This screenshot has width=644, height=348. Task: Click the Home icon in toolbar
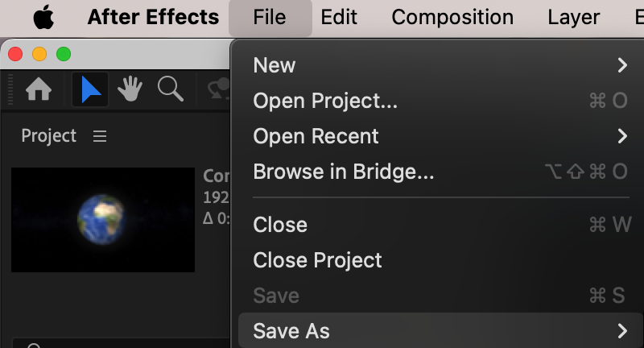[39, 89]
